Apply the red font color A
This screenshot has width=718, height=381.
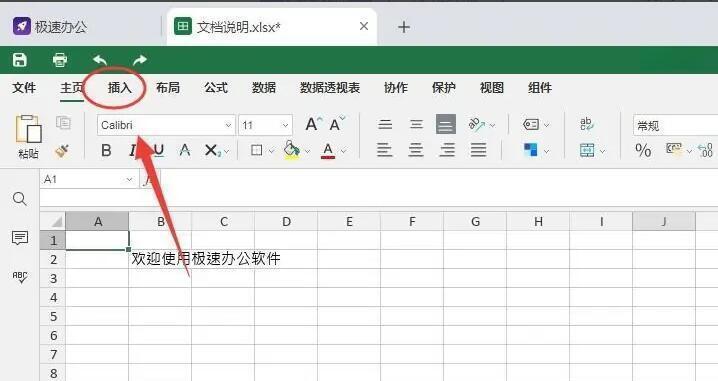[328, 151]
